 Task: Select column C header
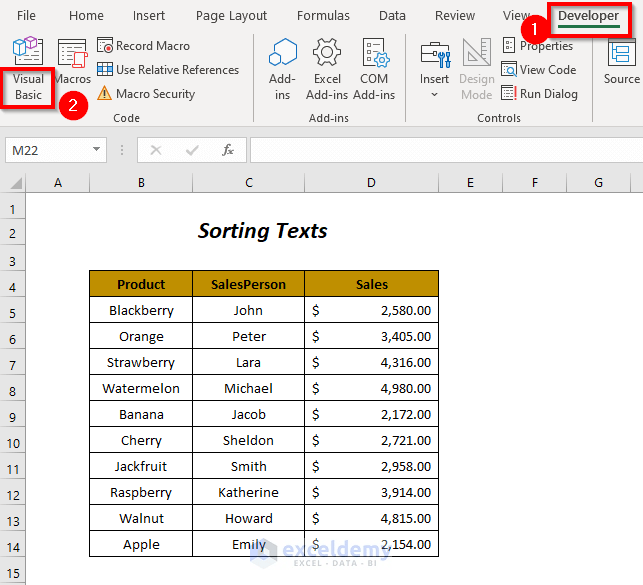[x=249, y=183]
